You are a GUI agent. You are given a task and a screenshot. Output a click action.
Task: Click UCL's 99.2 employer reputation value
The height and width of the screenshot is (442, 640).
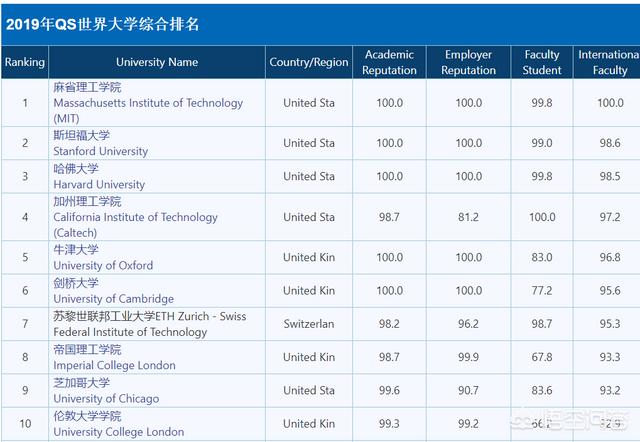(468, 424)
